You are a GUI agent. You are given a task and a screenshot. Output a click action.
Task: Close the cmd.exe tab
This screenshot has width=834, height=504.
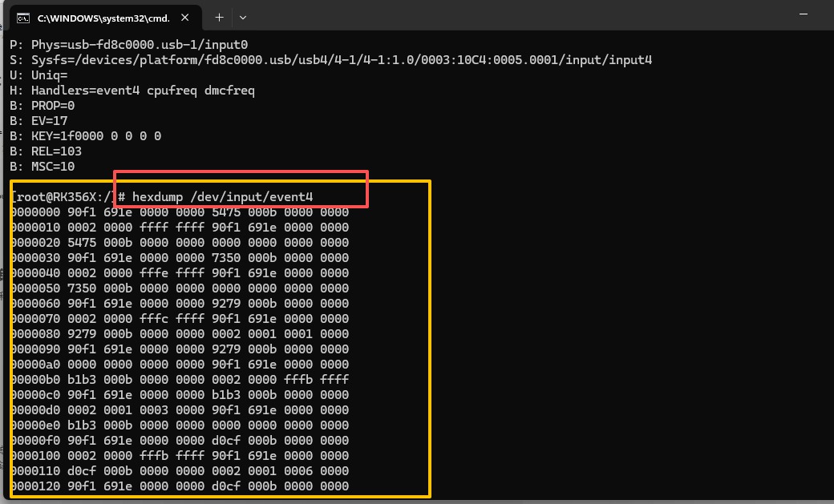click(185, 18)
